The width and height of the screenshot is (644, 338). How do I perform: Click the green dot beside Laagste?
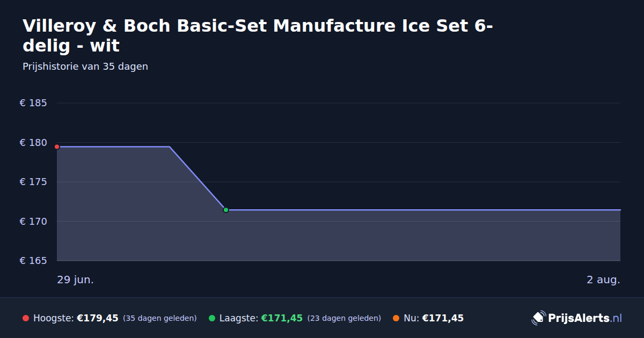click(212, 318)
